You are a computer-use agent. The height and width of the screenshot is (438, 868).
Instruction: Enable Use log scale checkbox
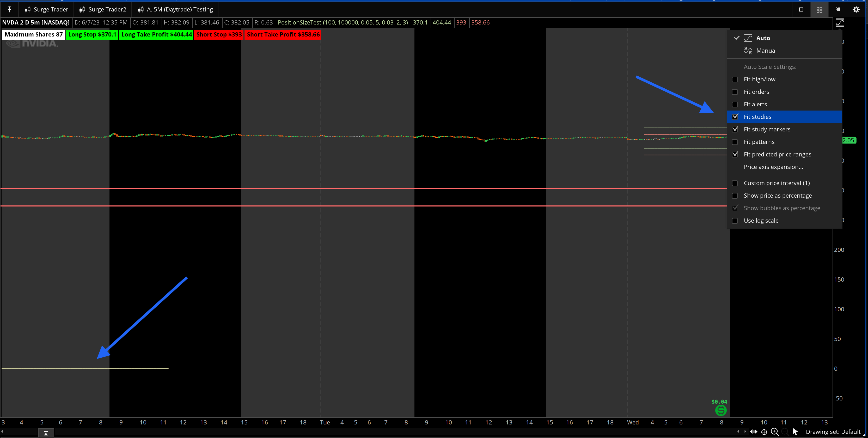(735, 221)
